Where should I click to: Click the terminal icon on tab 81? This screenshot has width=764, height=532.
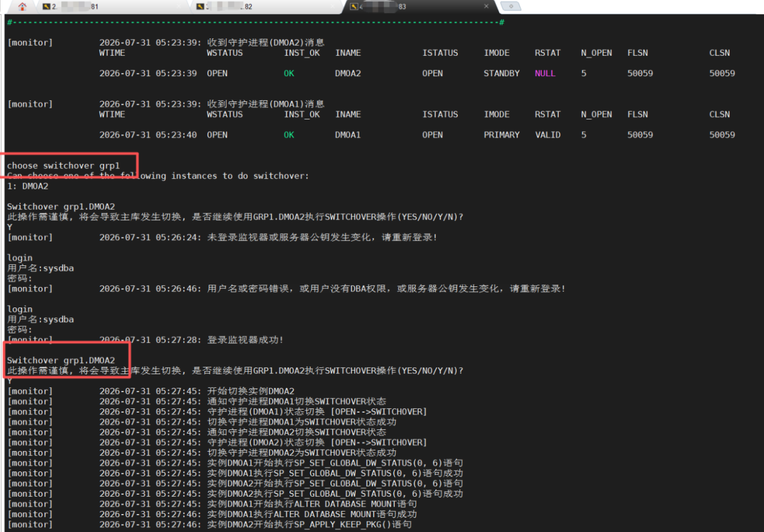pyautogui.click(x=47, y=7)
